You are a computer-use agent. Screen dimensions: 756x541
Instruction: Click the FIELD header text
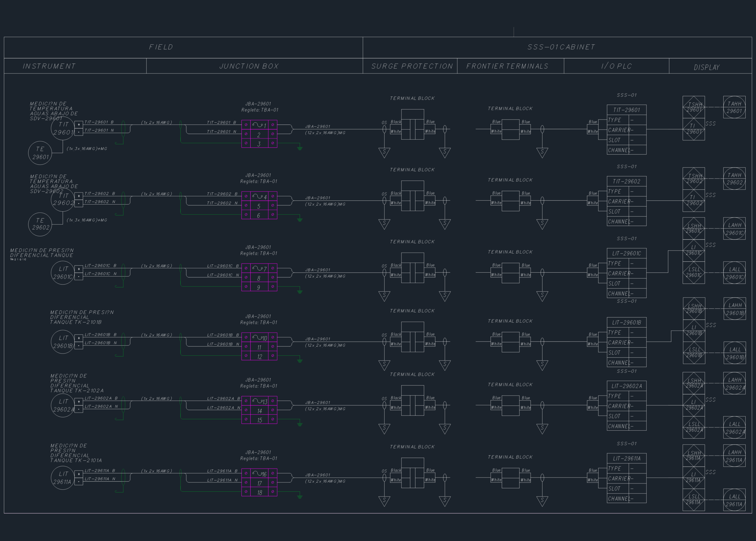point(161,47)
